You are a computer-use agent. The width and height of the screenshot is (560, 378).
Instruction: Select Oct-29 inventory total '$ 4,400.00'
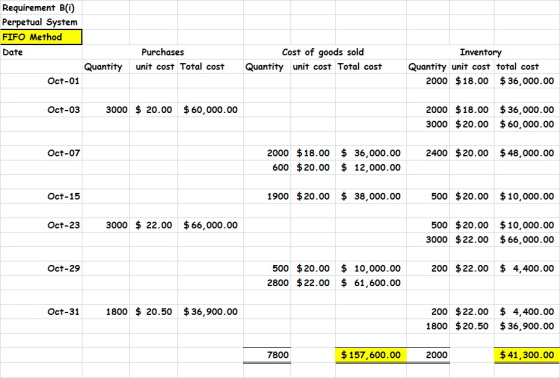pos(527,268)
